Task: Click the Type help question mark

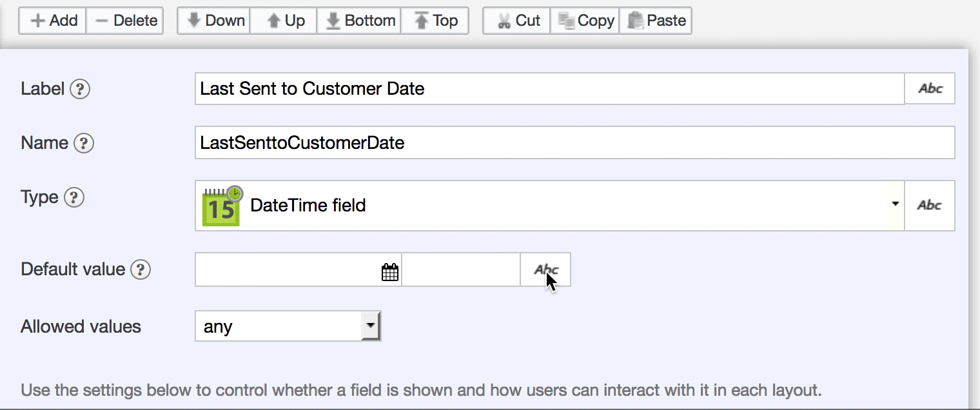Action: click(x=74, y=197)
